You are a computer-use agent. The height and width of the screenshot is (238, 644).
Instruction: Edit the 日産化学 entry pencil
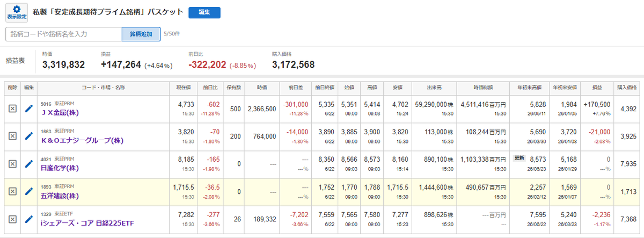pos(29,163)
